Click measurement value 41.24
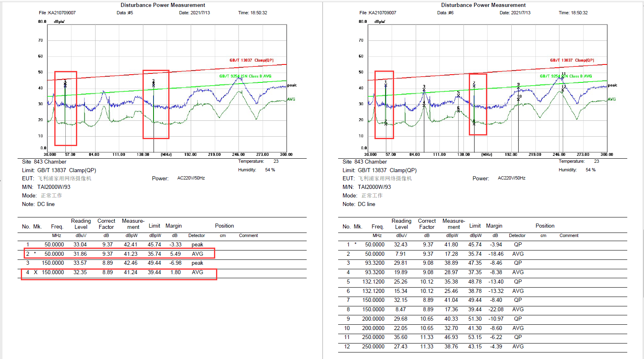Image resolution: width=644 pixels, height=359 pixels. pyautogui.click(x=131, y=272)
